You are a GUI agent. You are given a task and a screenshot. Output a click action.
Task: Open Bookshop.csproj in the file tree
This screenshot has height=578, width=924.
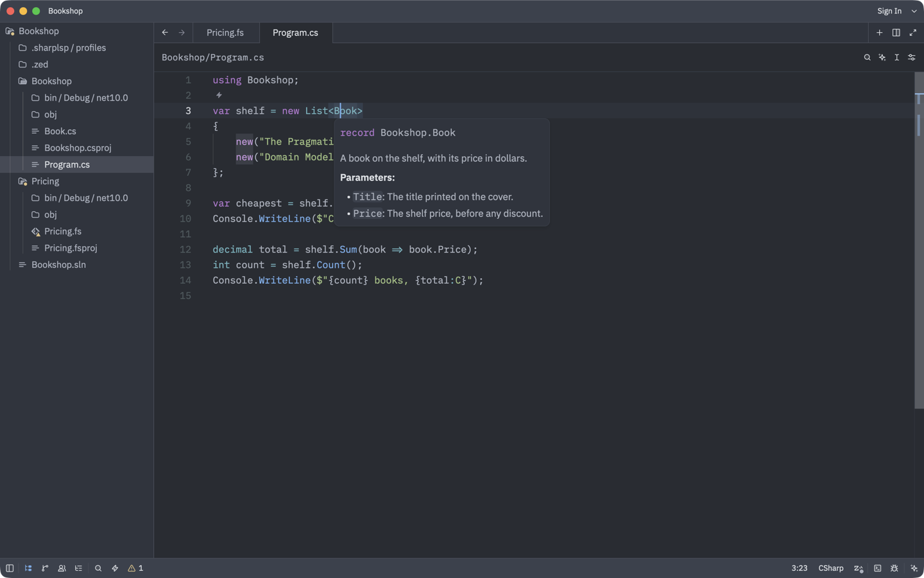pyautogui.click(x=77, y=148)
